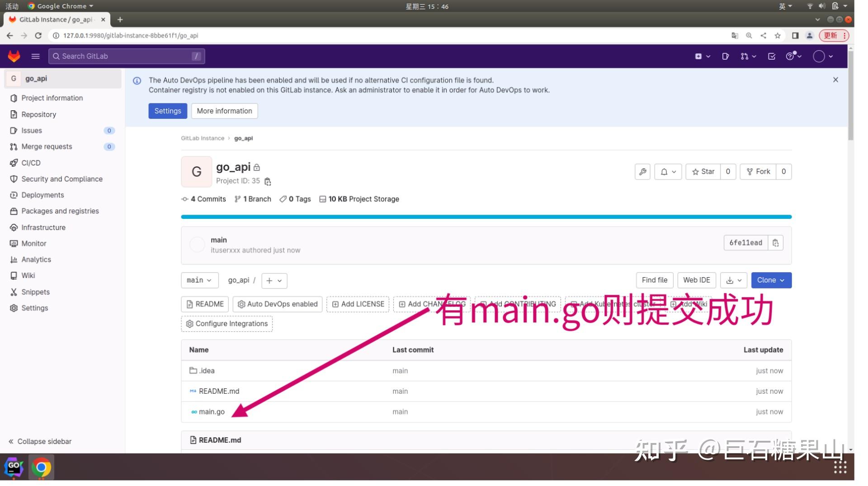Open merge requests from the top bar
868x486 pixels.
click(745, 56)
